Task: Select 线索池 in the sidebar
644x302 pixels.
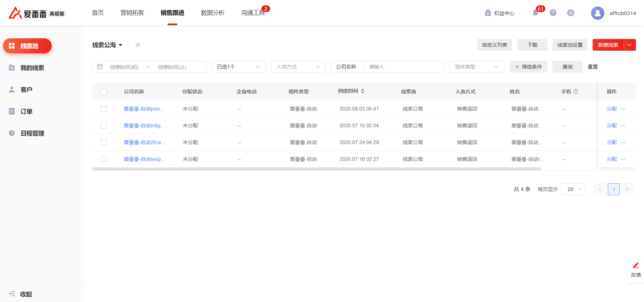Action: point(27,46)
